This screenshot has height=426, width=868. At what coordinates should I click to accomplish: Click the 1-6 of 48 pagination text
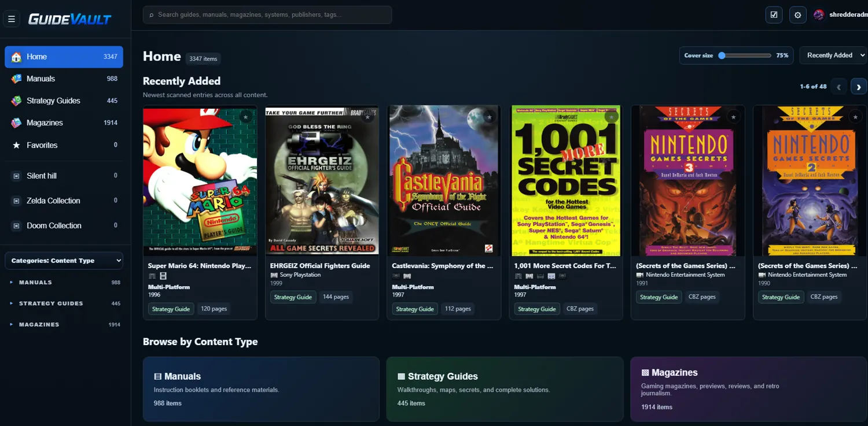[813, 87]
